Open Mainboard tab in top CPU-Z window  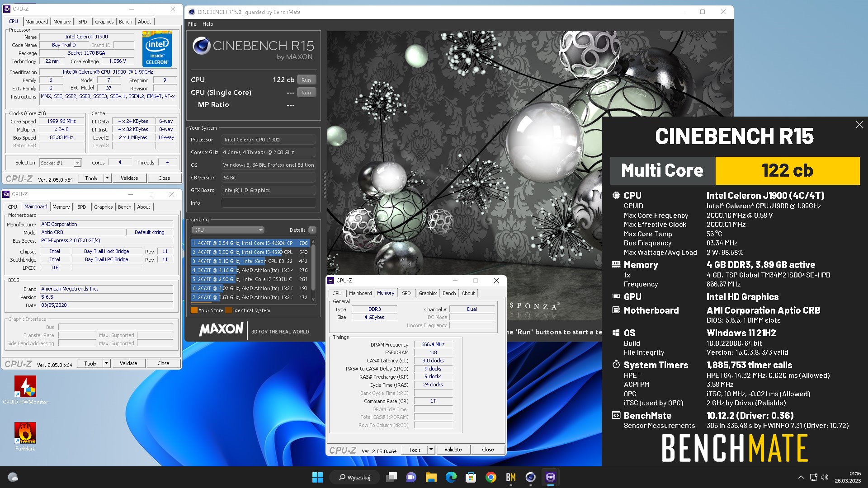click(37, 22)
